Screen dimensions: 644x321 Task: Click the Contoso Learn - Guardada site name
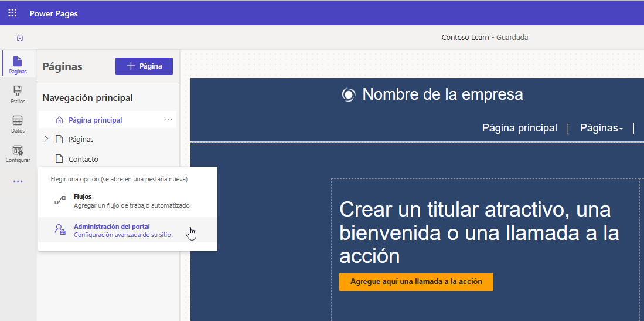click(x=485, y=38)
